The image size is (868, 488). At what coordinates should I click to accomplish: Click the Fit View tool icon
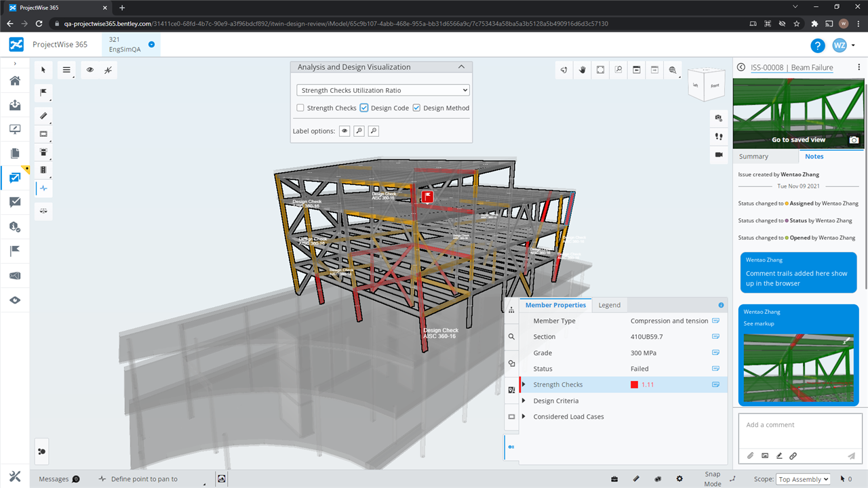[601, 70]
